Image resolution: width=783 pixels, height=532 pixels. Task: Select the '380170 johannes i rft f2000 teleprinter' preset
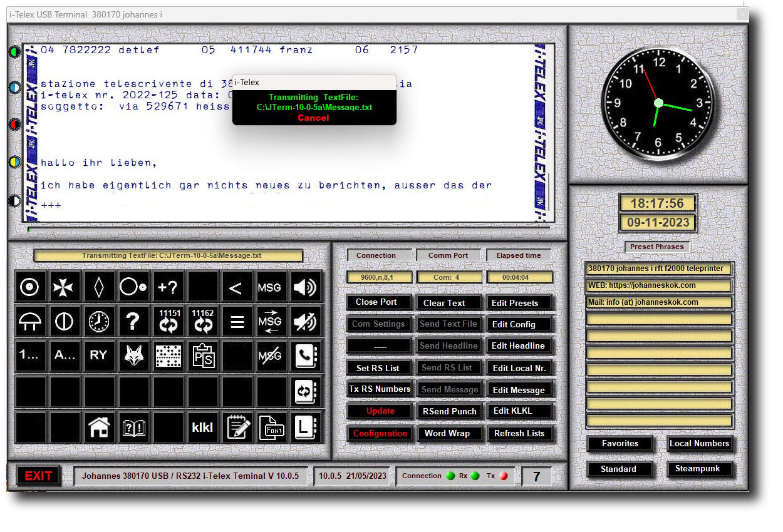(x=659, y=269)
